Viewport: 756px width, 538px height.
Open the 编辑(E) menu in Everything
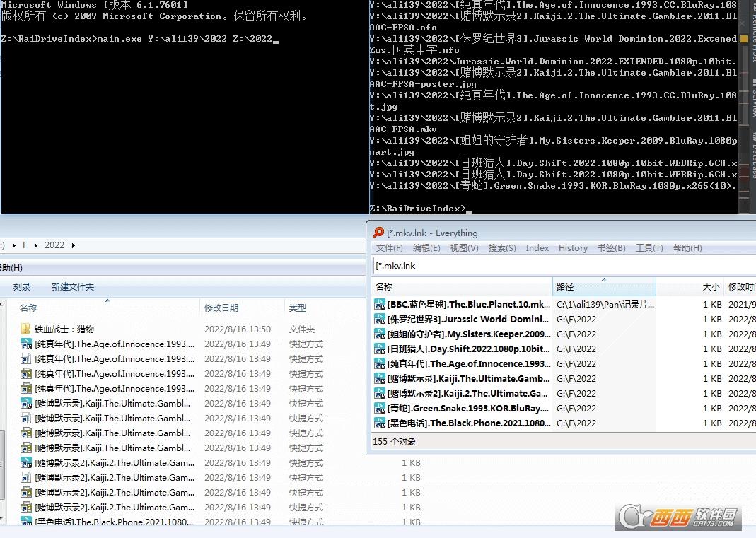(x=426, y=247)
